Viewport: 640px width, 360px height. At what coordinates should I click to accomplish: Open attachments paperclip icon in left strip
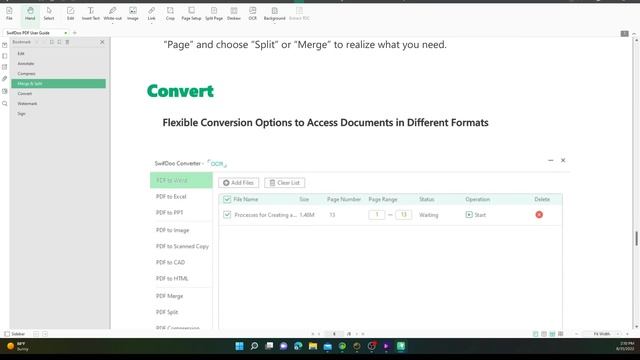click(4, 78)
